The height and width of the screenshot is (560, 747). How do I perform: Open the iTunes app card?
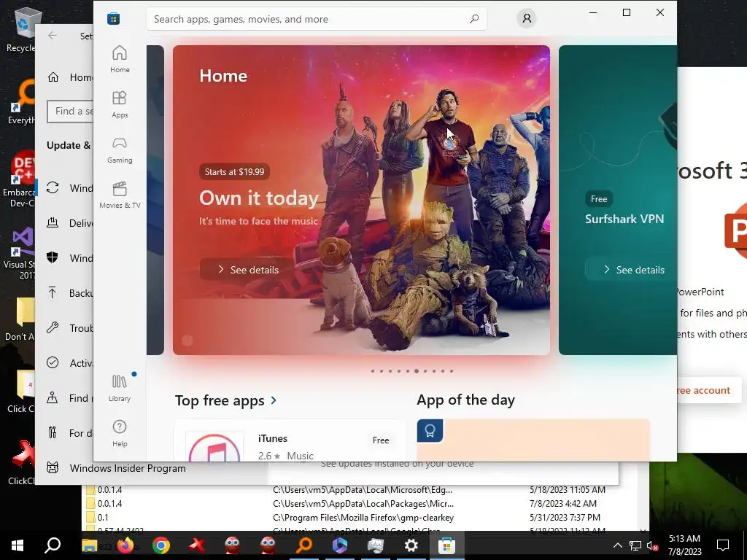click(289, 440)
